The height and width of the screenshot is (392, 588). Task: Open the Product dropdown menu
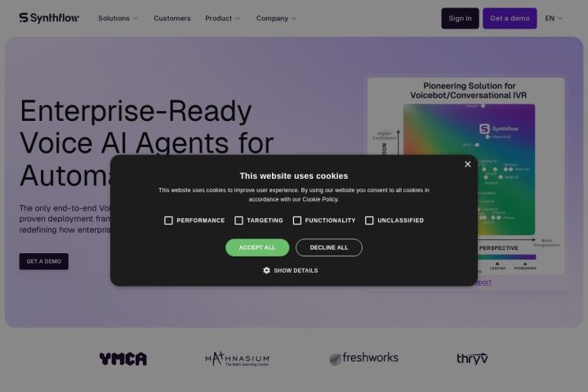coord(222,18)
